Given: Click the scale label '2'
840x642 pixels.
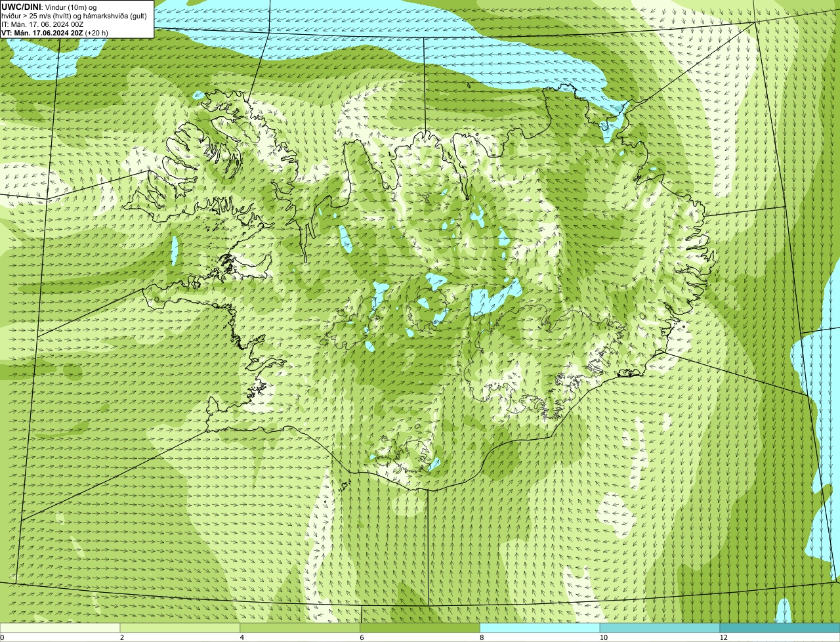Looking at the screenshot, I should 122,637.
